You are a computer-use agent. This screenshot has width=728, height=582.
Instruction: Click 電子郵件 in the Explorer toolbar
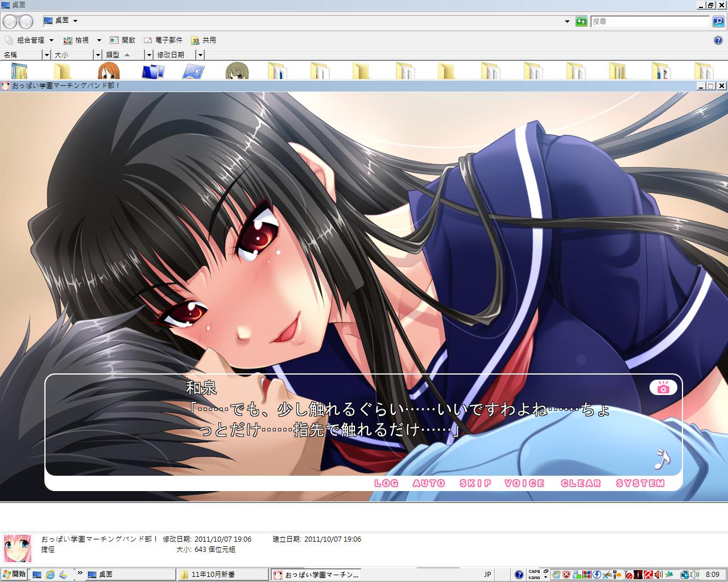coord(163,40)
